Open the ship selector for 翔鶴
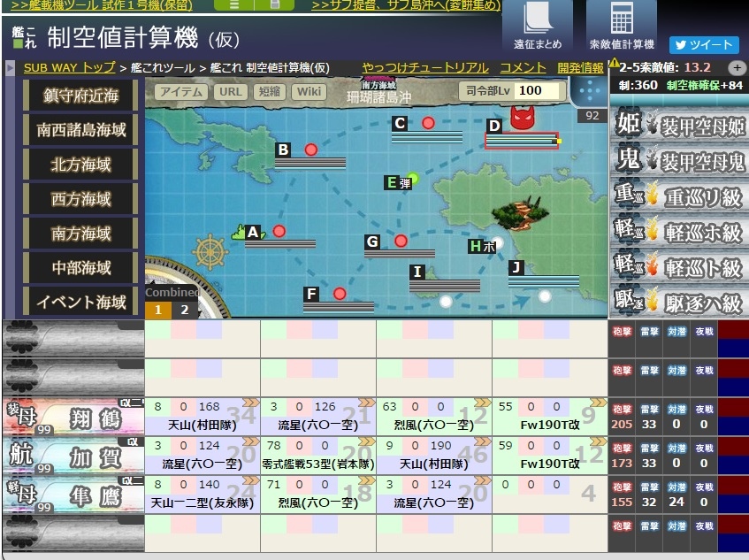This screenshot has height=560, width=749. 73,417
